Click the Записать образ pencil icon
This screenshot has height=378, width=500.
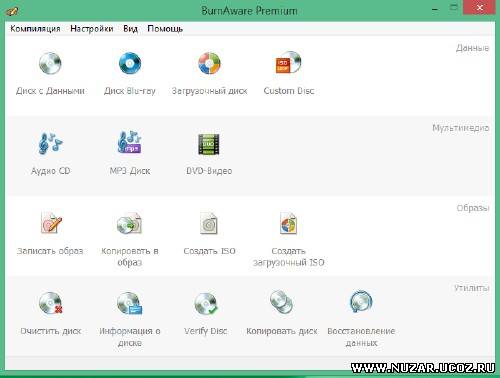pyautogui.click(x=51, y=223)
